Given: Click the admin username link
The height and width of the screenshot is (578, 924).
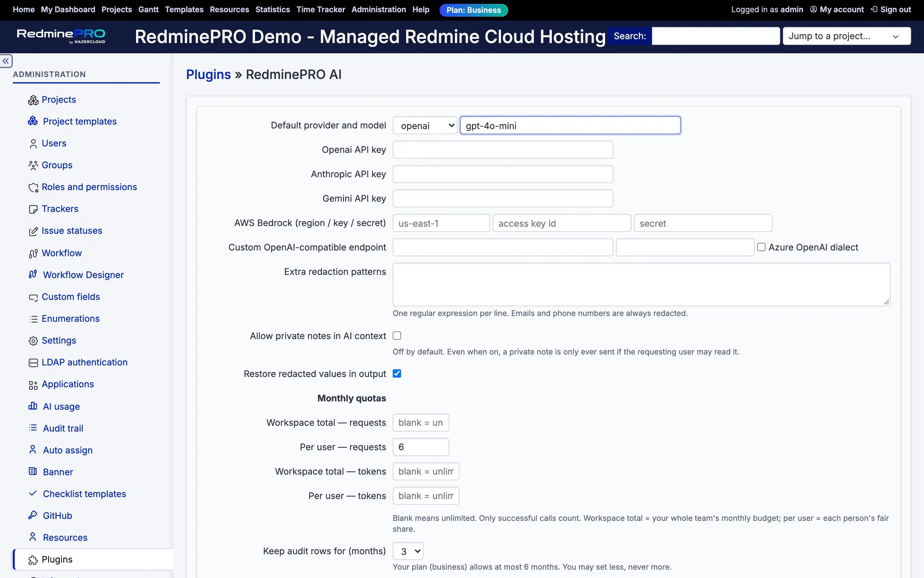Looking at the screenshot, I should tap(791, 10).
